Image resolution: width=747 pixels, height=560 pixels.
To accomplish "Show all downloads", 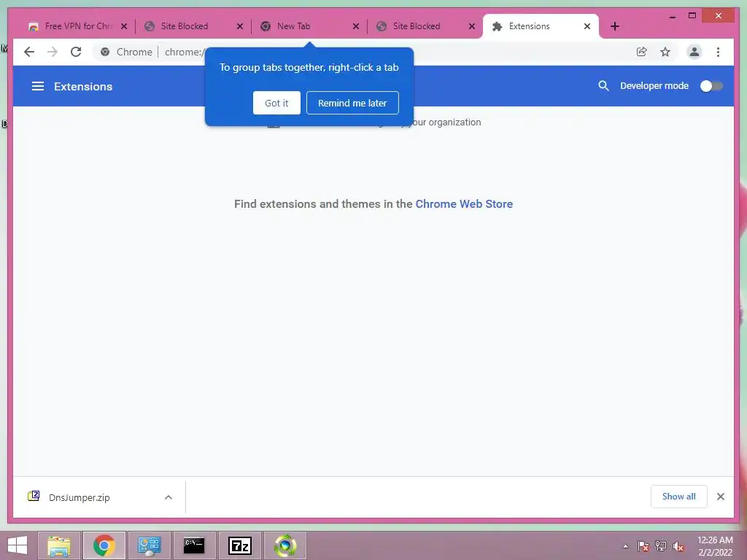I will pos(679,497).
